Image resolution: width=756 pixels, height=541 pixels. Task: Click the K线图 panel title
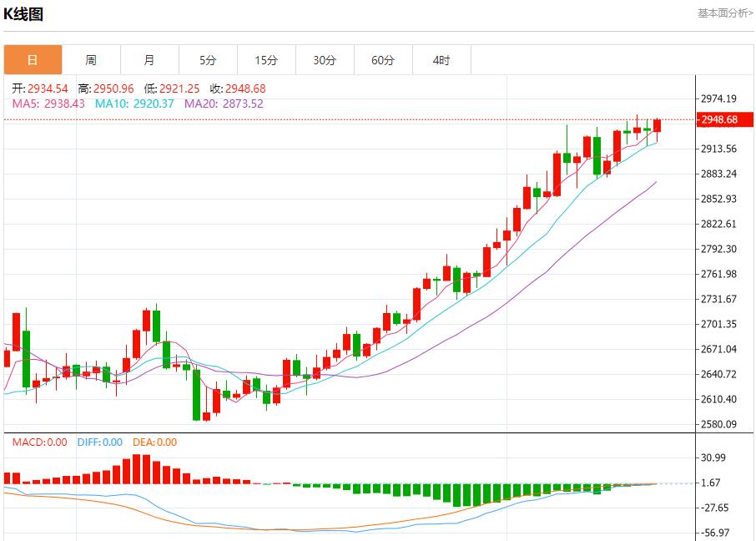click(23, 14)
